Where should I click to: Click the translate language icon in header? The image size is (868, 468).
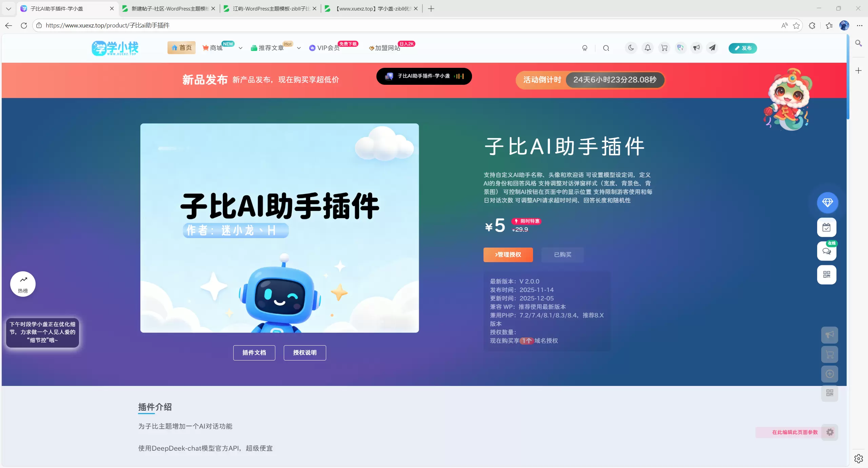point(680,48)
